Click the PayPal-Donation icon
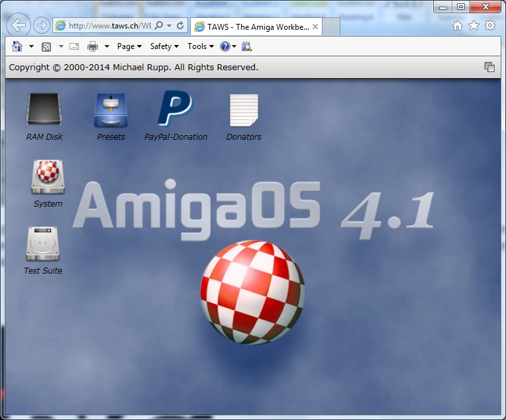This screenshot has height=420, width=506. click(176, 111)
